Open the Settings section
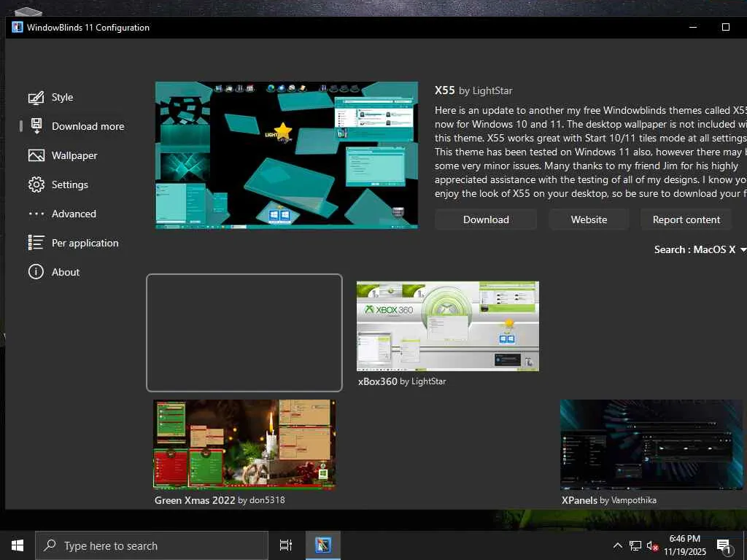747x560 pixels. click(x=70, y=184)
